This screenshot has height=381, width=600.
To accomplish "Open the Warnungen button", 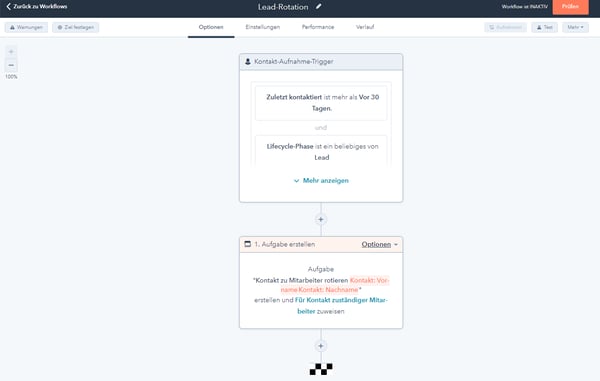I will coord(26,27).
